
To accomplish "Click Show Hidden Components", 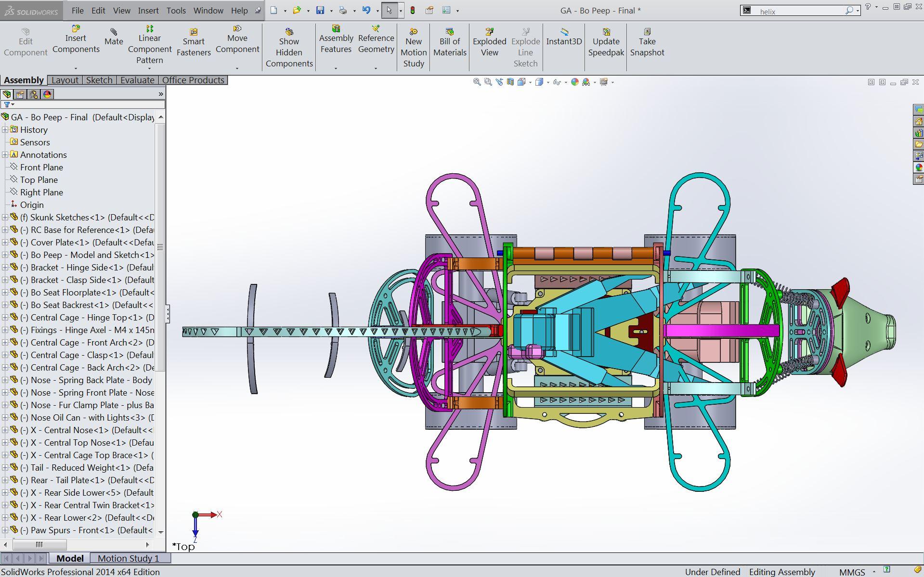I will (x=289, y=47).
